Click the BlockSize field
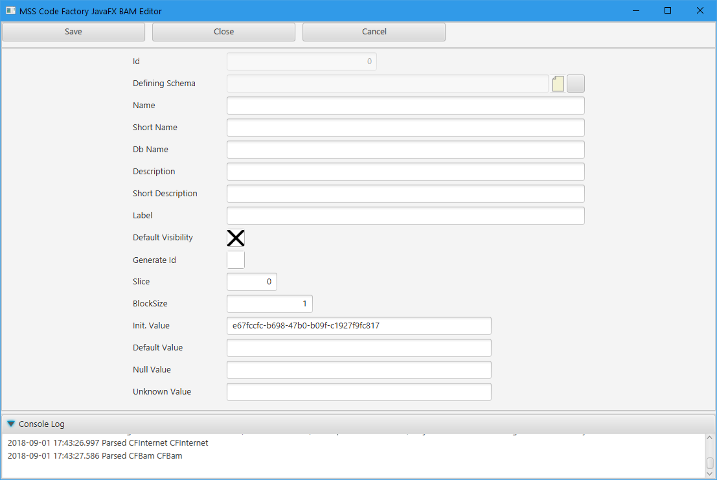This screenshot has height=480, width=717. pos(270,304)
